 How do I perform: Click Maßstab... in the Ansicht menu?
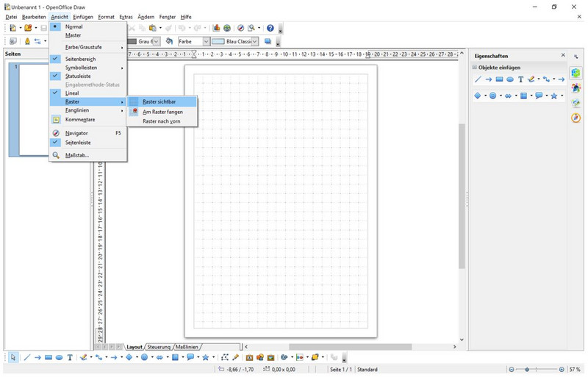coord(76,155)
